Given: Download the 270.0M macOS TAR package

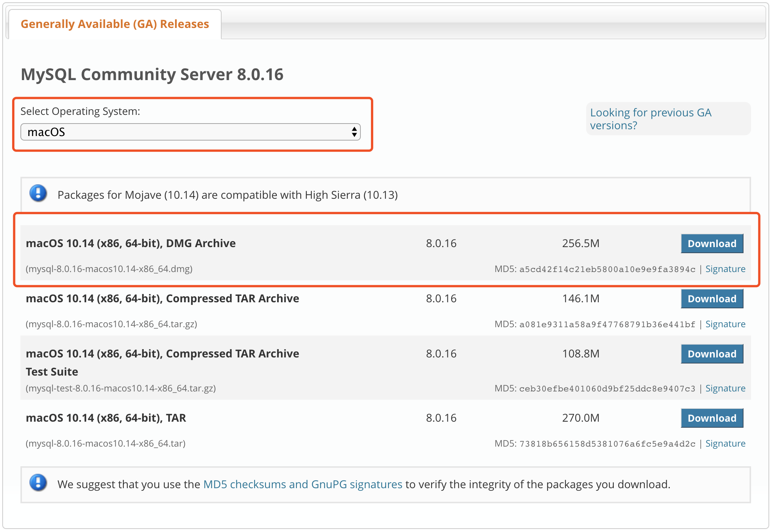Looking at the screenshot, I should tap(712, 418).
